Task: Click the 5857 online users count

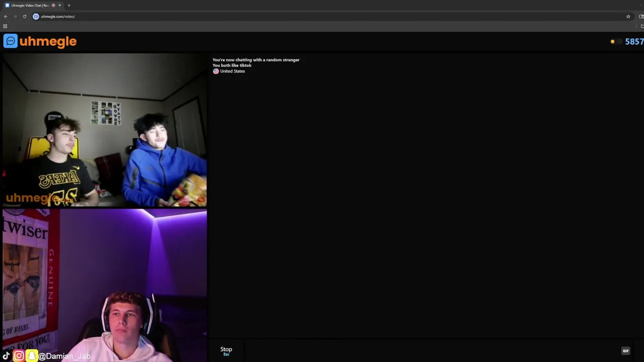Action: 634,42
